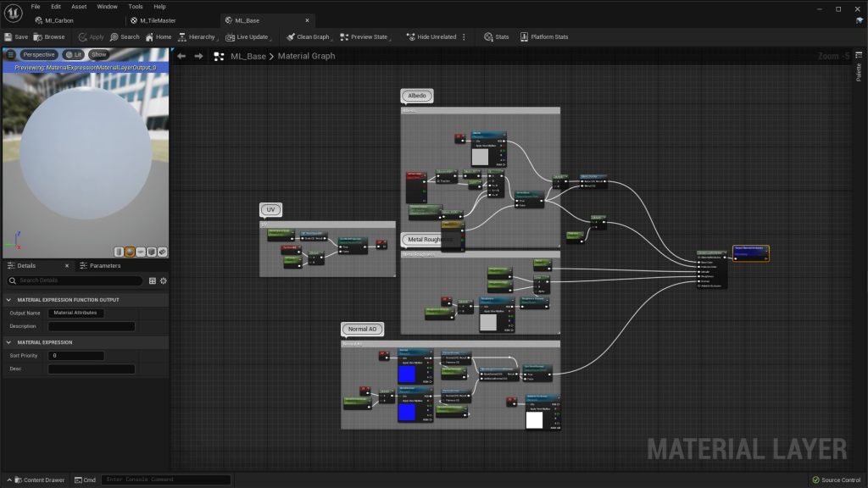Click the Home toolbar button

(x=159, y=37)
